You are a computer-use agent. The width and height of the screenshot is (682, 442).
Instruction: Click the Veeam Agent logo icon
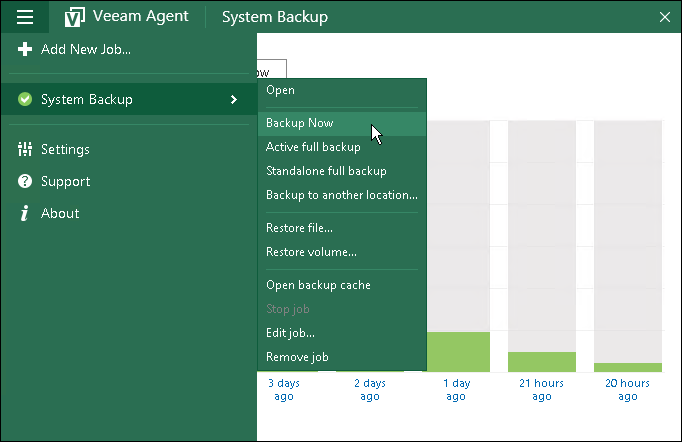[x=74, y=17]
